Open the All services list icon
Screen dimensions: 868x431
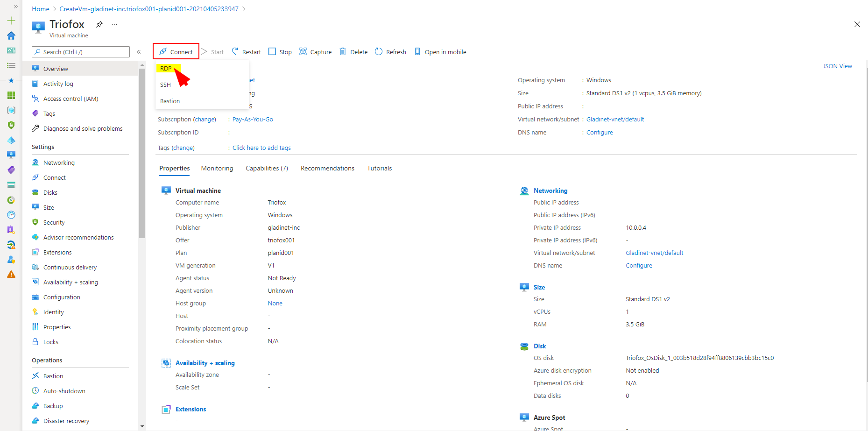(11, 65)
